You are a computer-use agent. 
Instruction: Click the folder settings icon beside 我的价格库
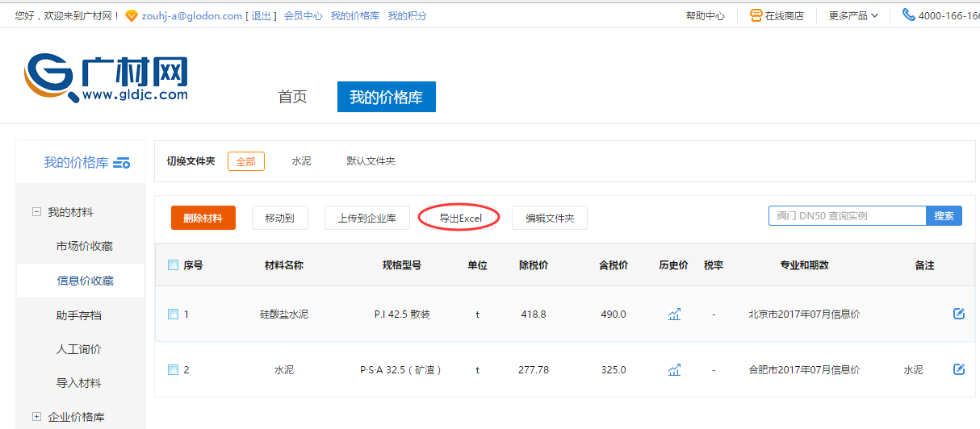(x=122, y=163)
